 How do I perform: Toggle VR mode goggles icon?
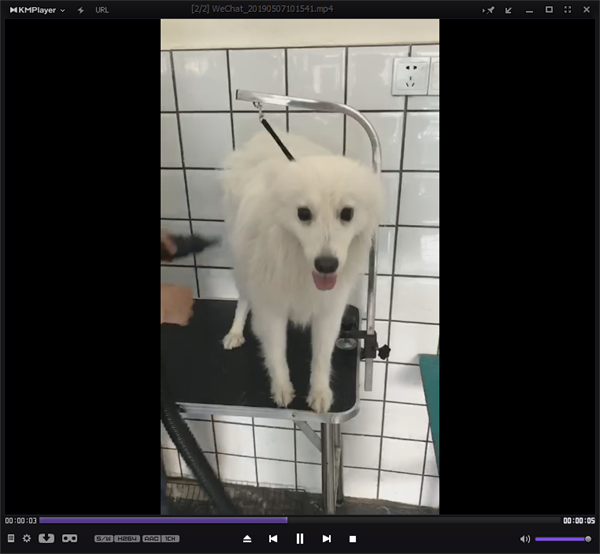69,538
